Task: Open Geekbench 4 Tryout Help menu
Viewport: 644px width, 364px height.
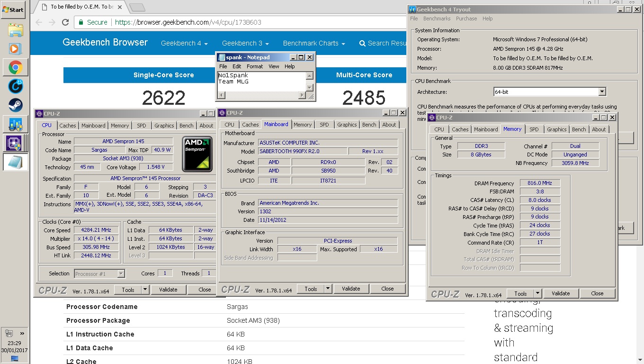Action: click(x=488, y=18)
